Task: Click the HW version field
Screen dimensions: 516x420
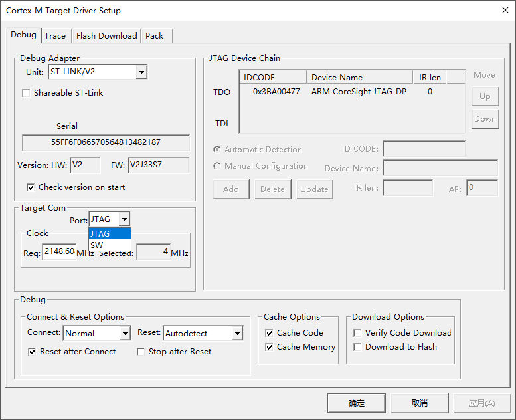Action: click(x=85, y=165)
